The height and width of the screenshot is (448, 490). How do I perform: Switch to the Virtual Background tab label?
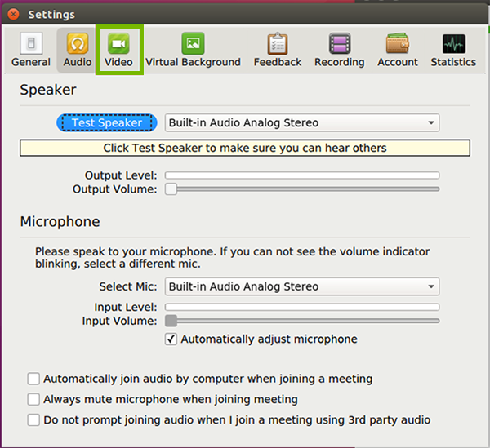pyautogui.click(x=193, y=62)
